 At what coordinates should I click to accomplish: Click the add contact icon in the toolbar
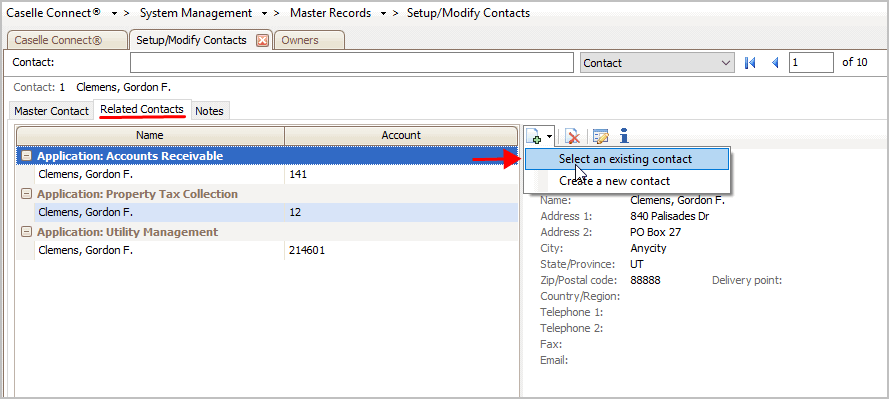pyautogui.click(x=534, y=136)
